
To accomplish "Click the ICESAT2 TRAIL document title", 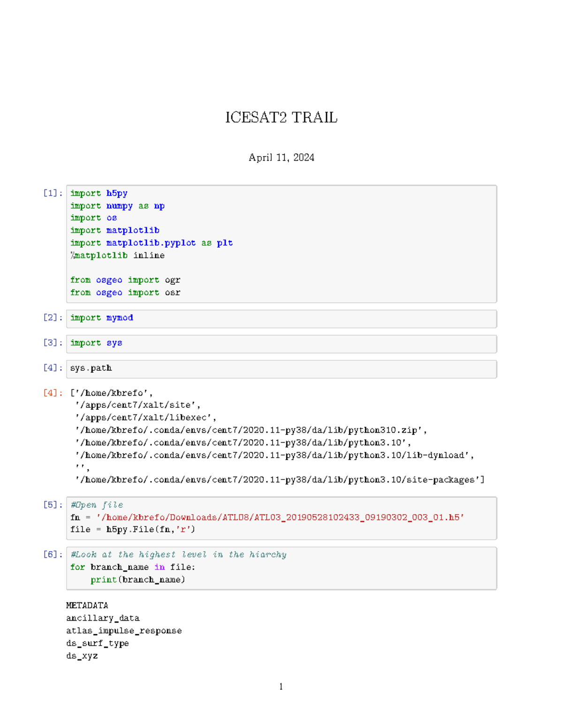I will pyautogui.click(x=281, y=119).
